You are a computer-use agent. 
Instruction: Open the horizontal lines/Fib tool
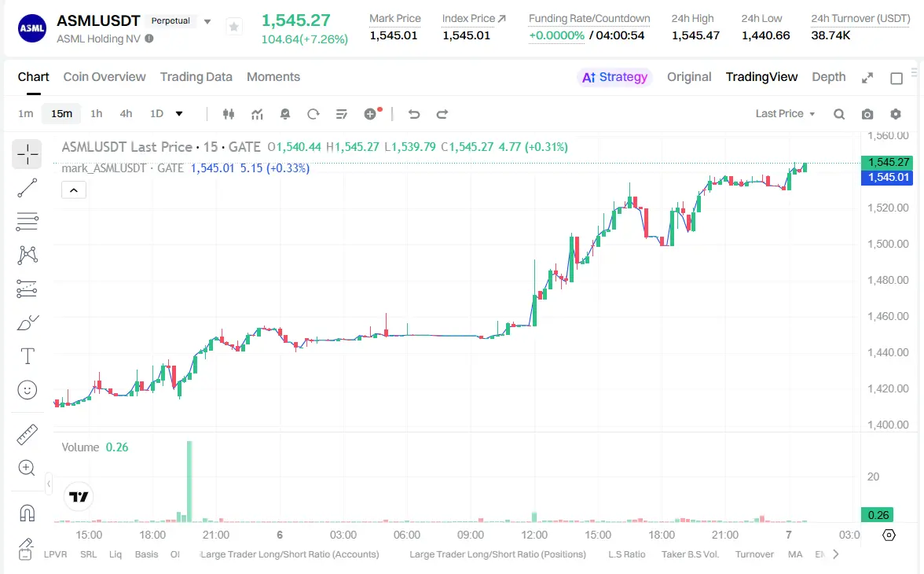(27, 221)
